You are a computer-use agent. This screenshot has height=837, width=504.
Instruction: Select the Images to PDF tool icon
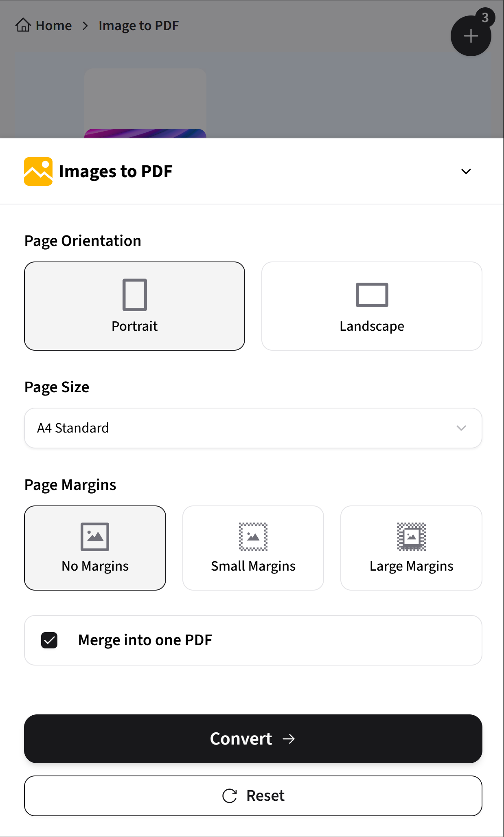[38, 171]
